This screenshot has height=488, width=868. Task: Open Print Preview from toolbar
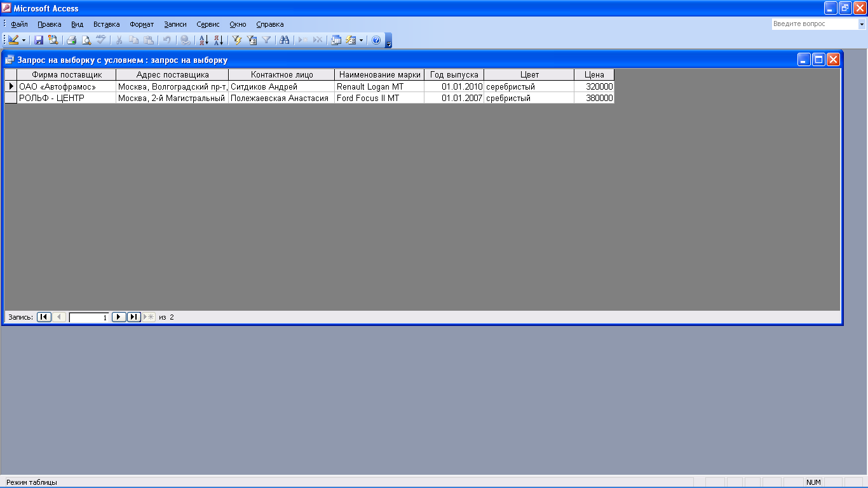pos(86,40)
